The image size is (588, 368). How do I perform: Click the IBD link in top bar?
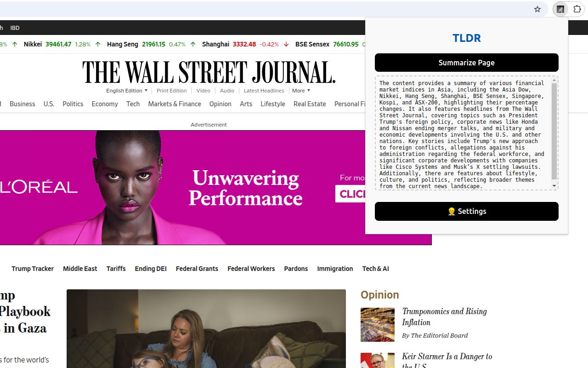15,28
